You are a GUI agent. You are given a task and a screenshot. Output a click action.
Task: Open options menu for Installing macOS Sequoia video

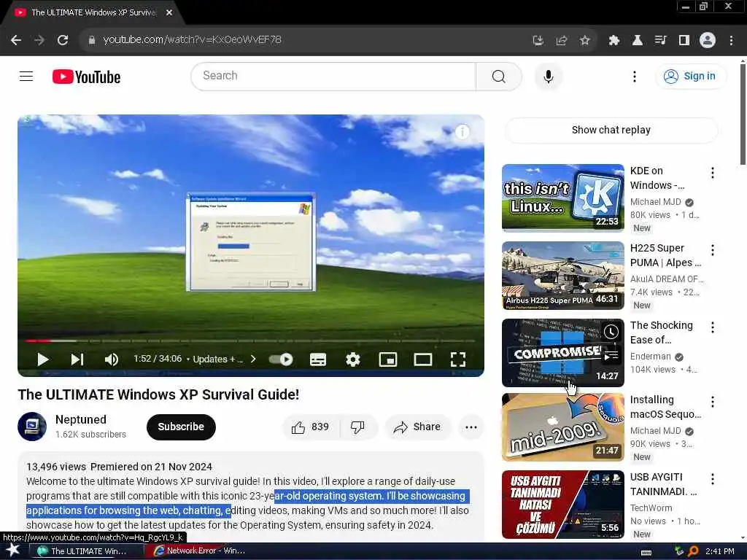click(712, 402)
